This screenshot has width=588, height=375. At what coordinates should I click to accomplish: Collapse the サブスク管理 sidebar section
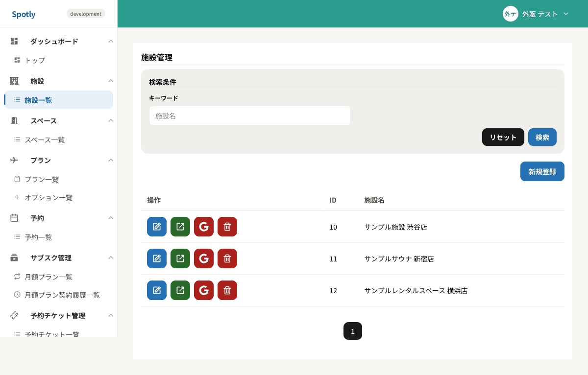pos(111,258)
